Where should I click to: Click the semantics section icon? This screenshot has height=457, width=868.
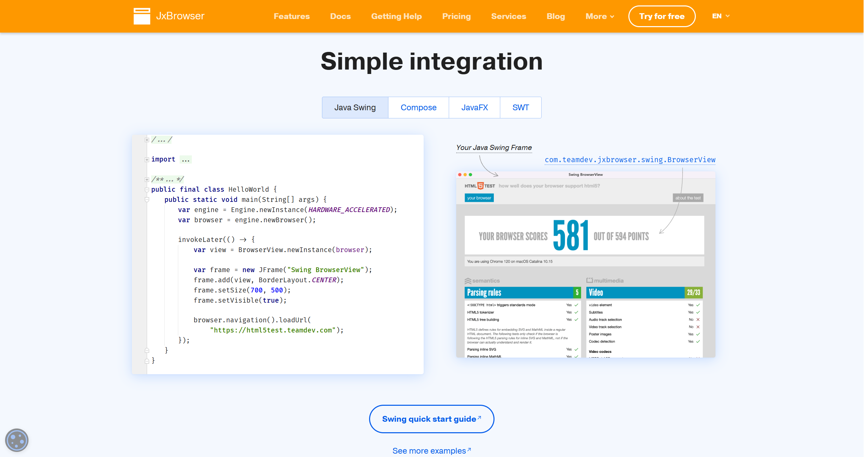click(x=468, y=281)
